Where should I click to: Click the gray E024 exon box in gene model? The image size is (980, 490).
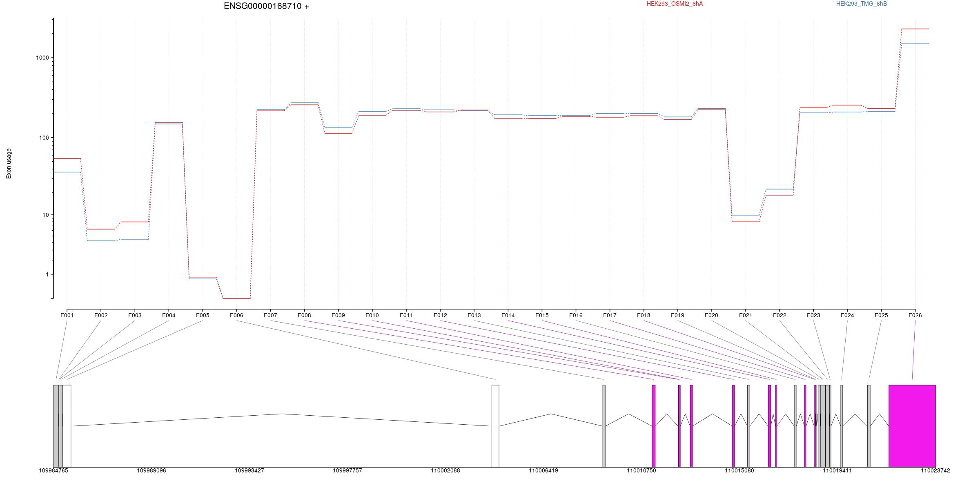[x=842, y=426]
